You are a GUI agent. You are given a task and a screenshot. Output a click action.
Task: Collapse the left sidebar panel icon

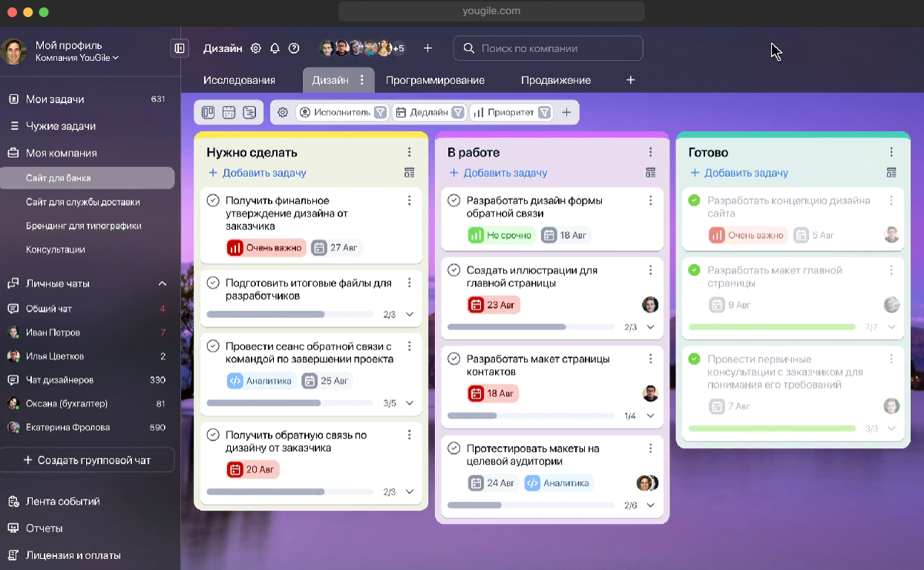(x=180, y=48)
